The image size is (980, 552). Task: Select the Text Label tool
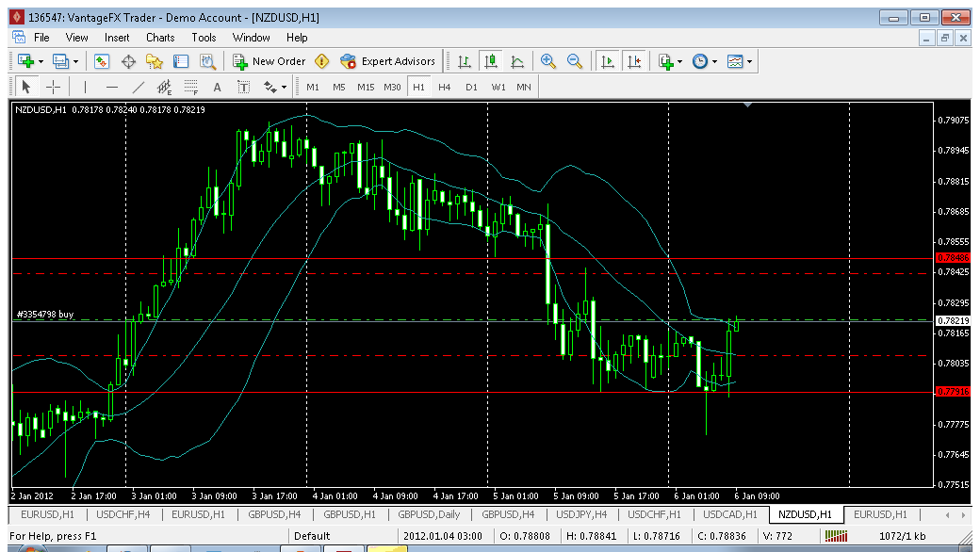click(x=244, y=87)
